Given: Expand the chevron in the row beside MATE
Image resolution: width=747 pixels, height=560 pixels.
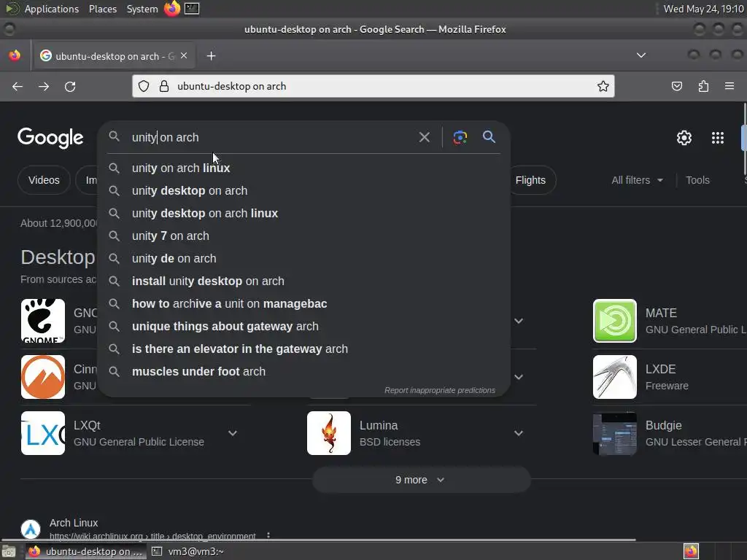Looking at the screenshot, I should click(x=519, y=321).
